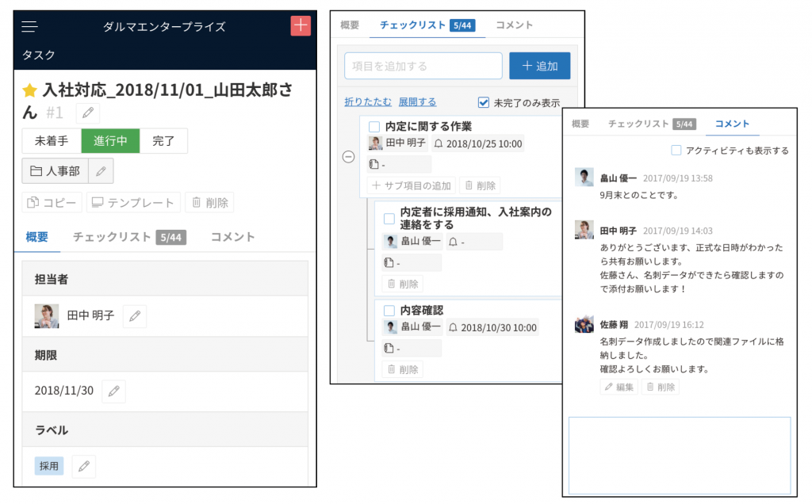Click 展開する to expand all items
Screen dimensions: 812x504
(x=417, y=102)
